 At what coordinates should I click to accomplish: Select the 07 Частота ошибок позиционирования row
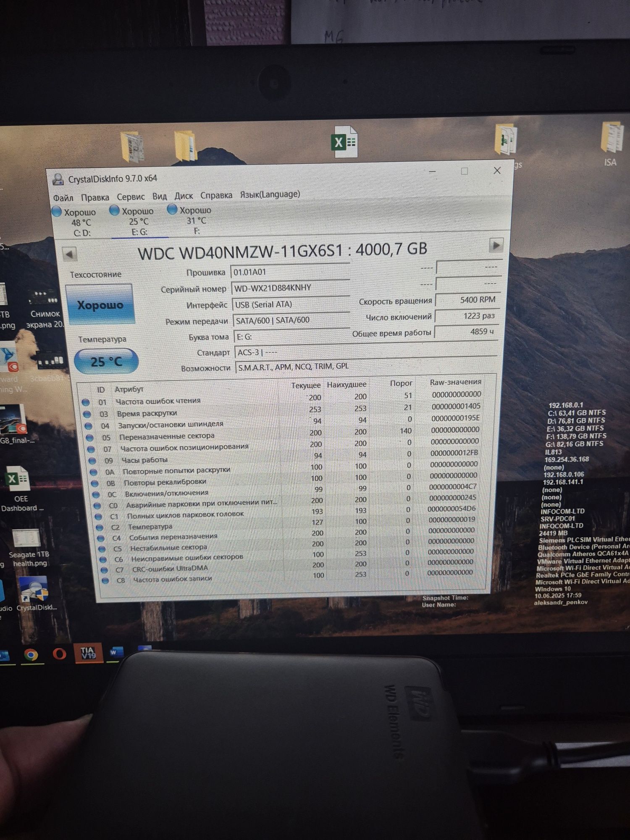[284, 445]
